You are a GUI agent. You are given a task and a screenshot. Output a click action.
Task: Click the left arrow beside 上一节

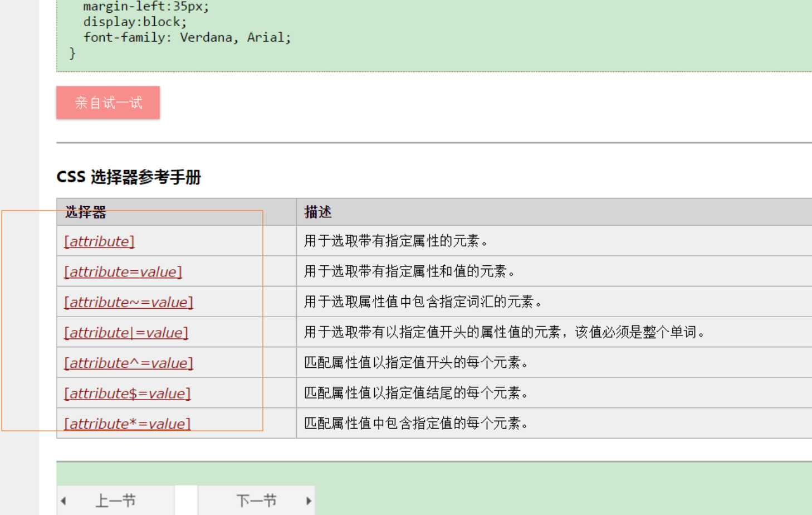click(x=63, y=501)
